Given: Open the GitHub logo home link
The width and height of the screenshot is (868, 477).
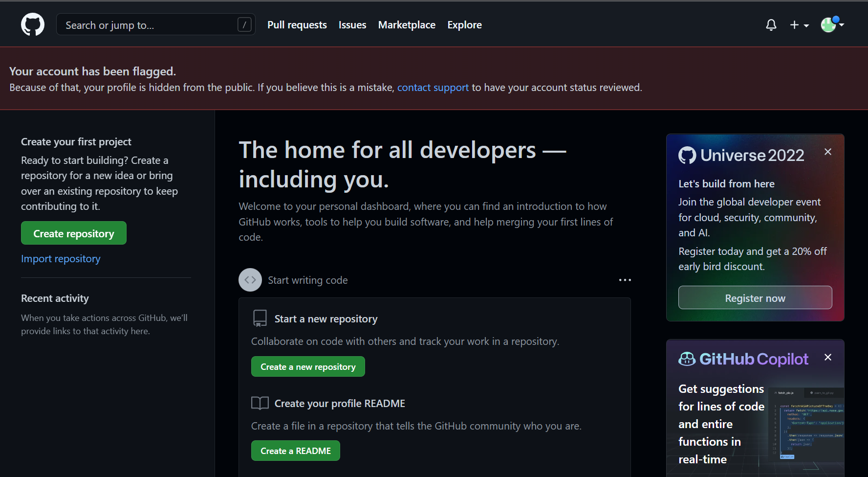Looking at the screenshot, I should [x=33, y=24].
